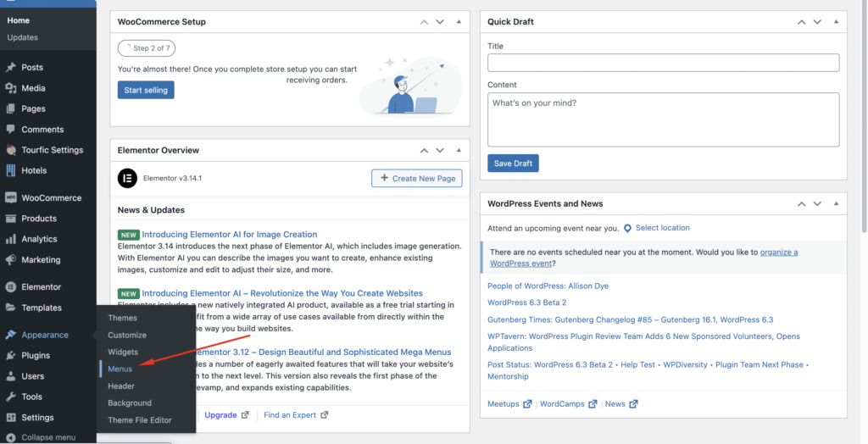Collapse the WooCommerce Setup panel
This screenshot has height=444, width=868.
[459, 22]
